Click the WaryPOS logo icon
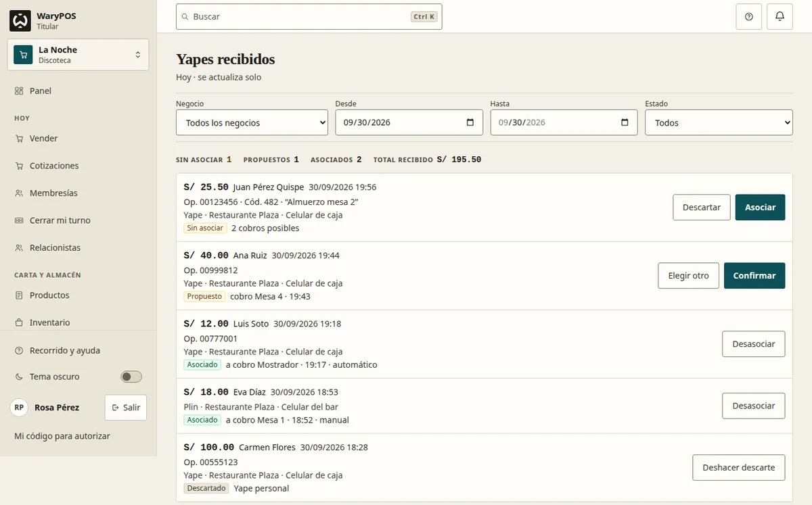Screen dimensions: 812x505 20,21
